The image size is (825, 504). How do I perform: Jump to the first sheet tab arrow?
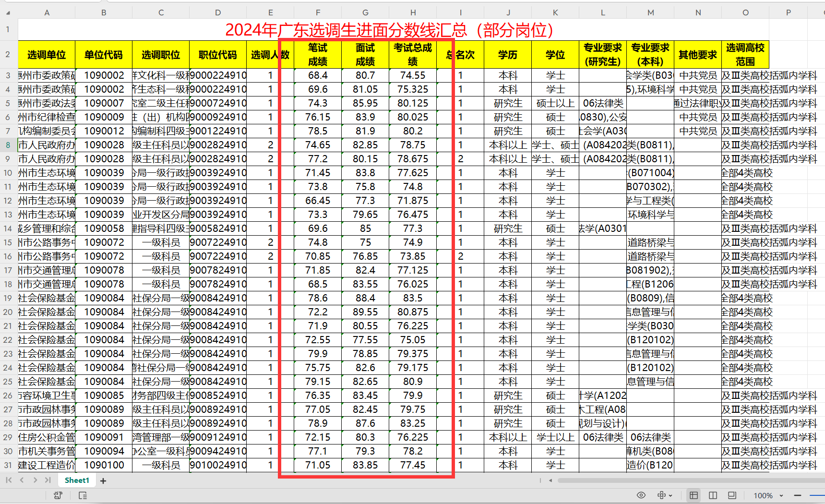click(x=9, y=480)
